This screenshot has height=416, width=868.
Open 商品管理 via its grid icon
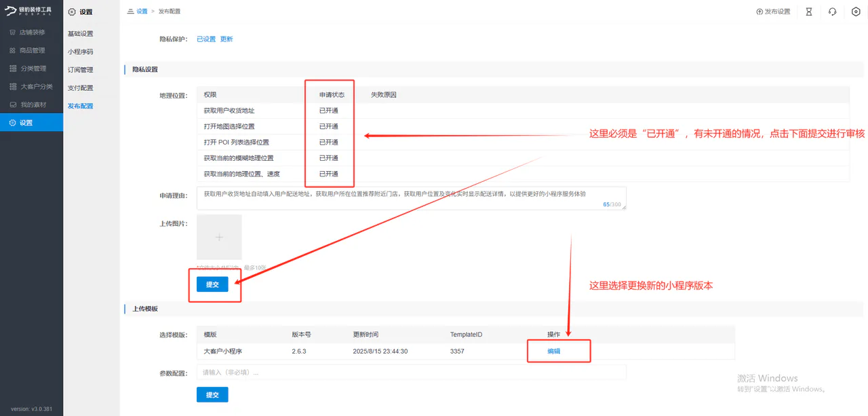pos(13,50)
